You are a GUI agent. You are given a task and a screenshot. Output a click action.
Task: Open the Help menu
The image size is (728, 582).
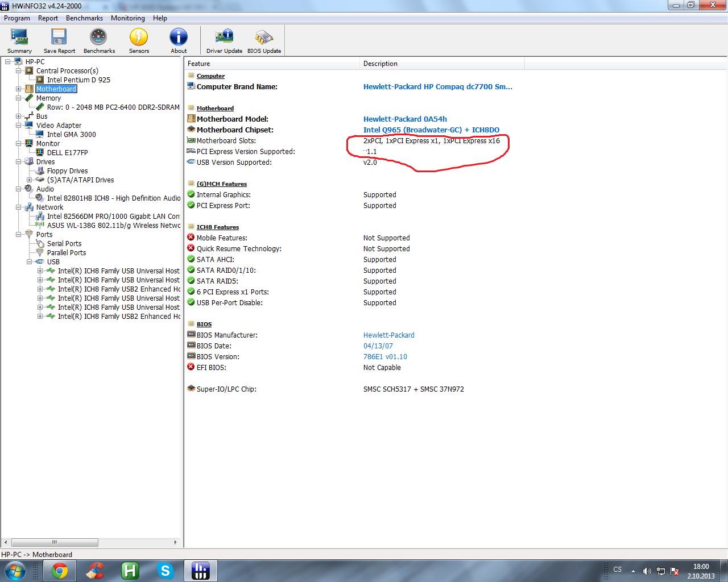(x=160, y=18)
